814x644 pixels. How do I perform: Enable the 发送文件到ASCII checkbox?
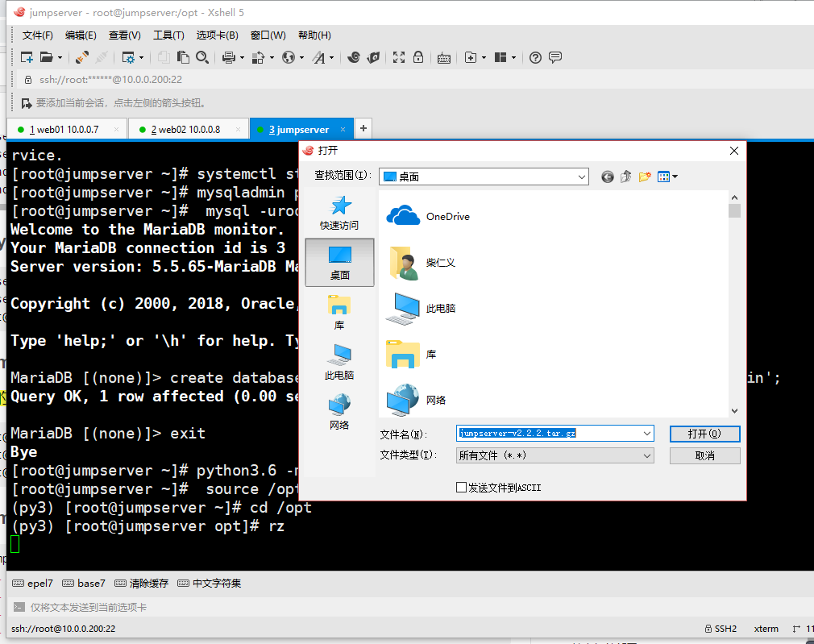coord(461,487)
